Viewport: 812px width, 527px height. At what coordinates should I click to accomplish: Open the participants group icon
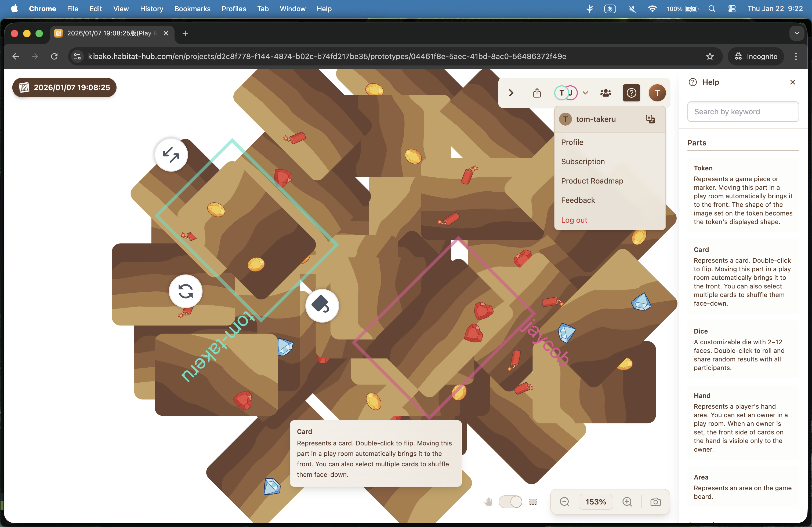tap(606, 93)
